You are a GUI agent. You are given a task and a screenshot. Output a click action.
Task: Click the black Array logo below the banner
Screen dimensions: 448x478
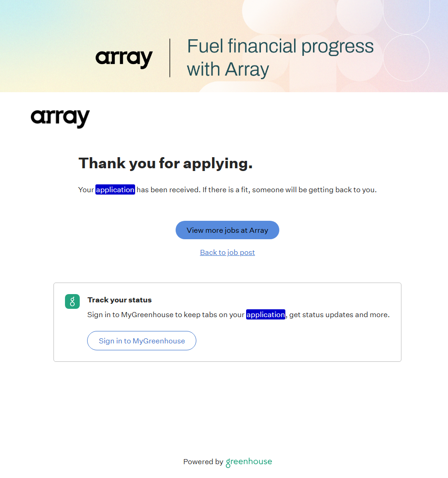point(60,118)
